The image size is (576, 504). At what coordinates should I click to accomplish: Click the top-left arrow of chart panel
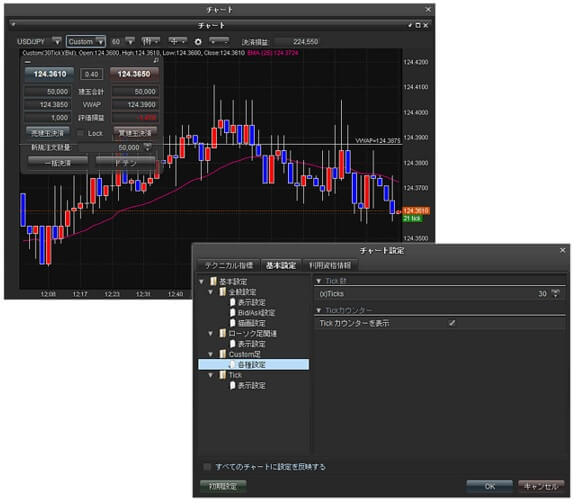[x=13, y=25]
